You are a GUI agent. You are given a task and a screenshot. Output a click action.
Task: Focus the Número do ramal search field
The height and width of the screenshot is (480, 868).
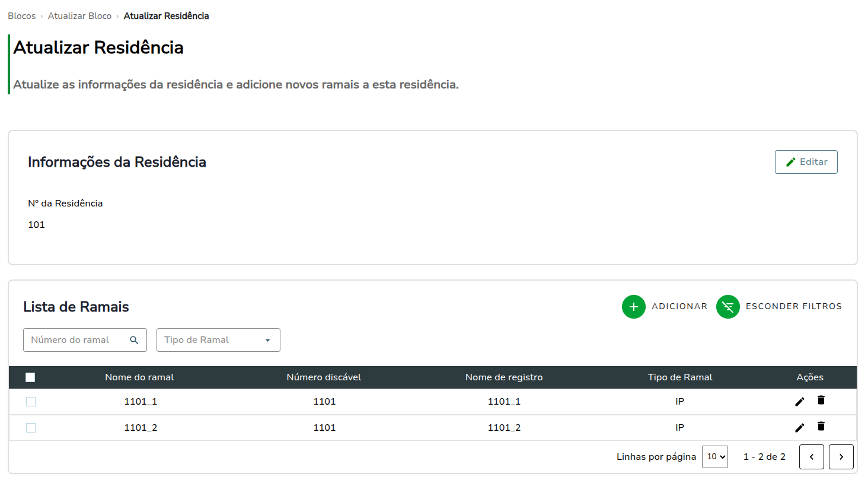(x=85, y=340)
